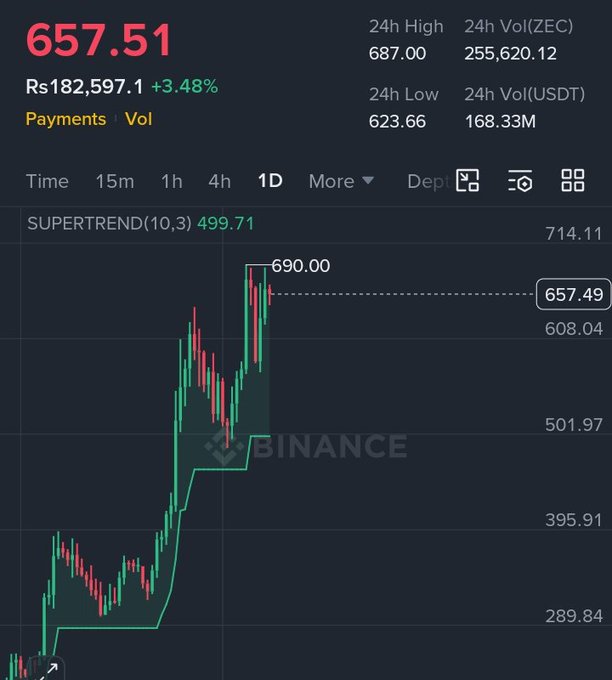
Task: Tap the 24h Low value 623.66
Action: tap(397, 121)
